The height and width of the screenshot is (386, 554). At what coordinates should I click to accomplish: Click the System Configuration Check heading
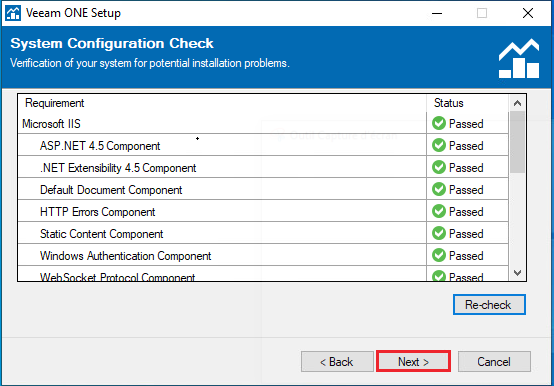[112, 43]
